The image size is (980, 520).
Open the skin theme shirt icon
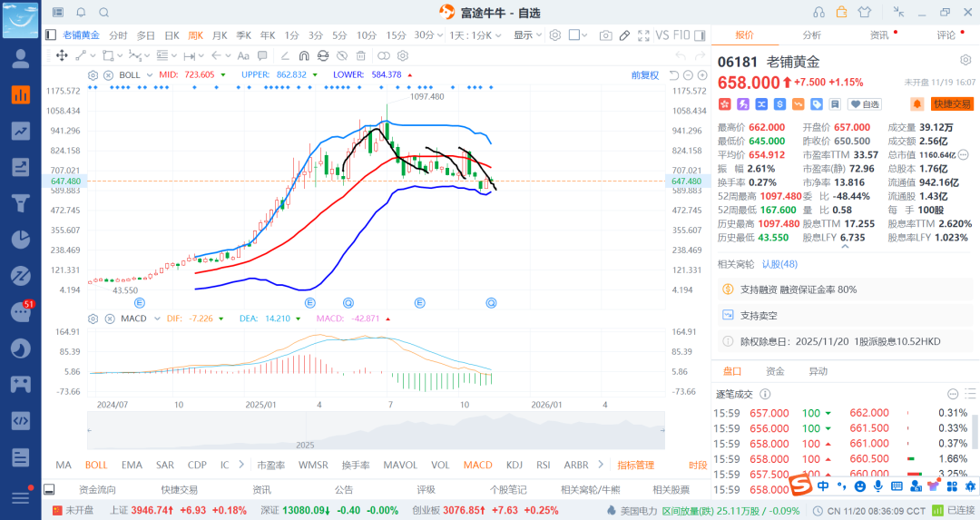[865, 12]
